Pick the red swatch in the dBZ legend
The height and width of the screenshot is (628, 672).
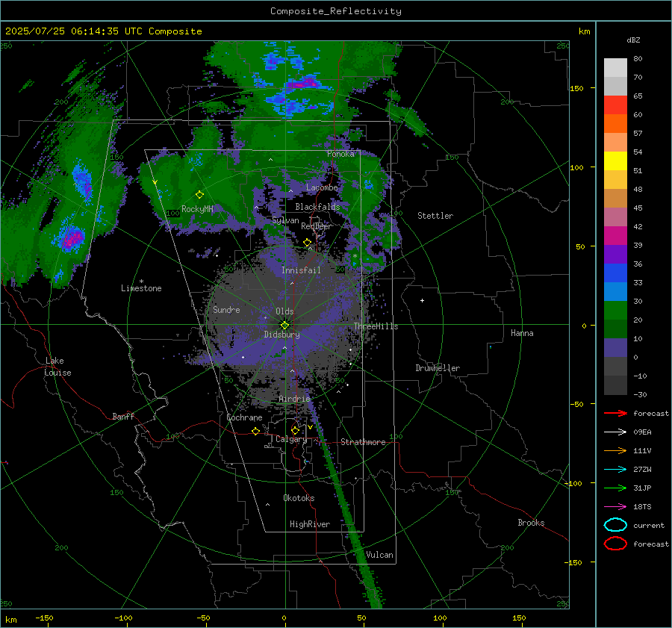point(615,105)
